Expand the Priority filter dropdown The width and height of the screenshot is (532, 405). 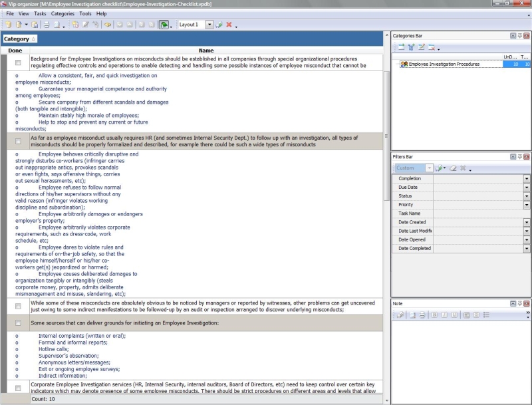point(526,205)
